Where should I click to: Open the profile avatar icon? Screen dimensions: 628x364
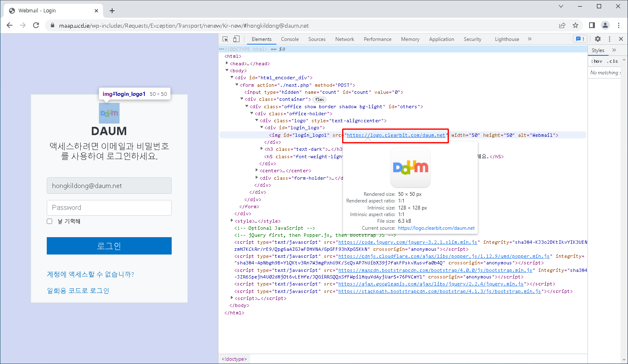tap(605, 25)
